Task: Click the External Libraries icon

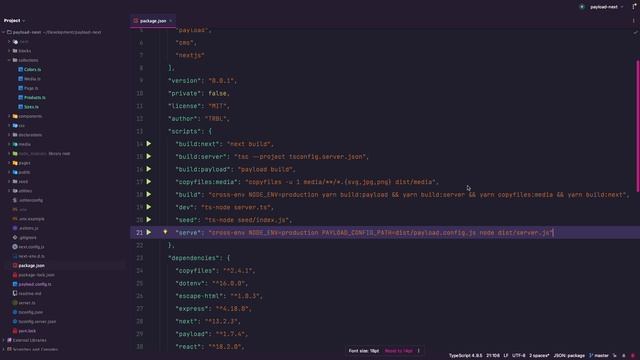Action: [x=9, y=340]
